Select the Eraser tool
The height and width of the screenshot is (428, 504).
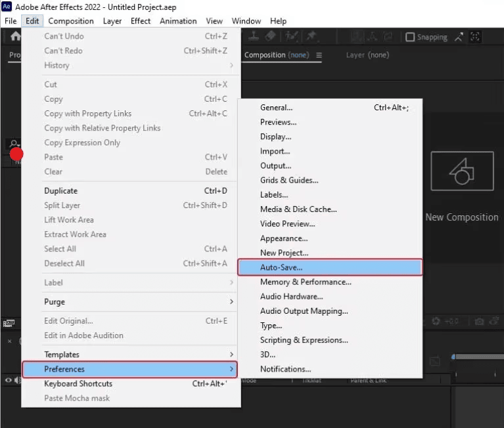[270, 36]
